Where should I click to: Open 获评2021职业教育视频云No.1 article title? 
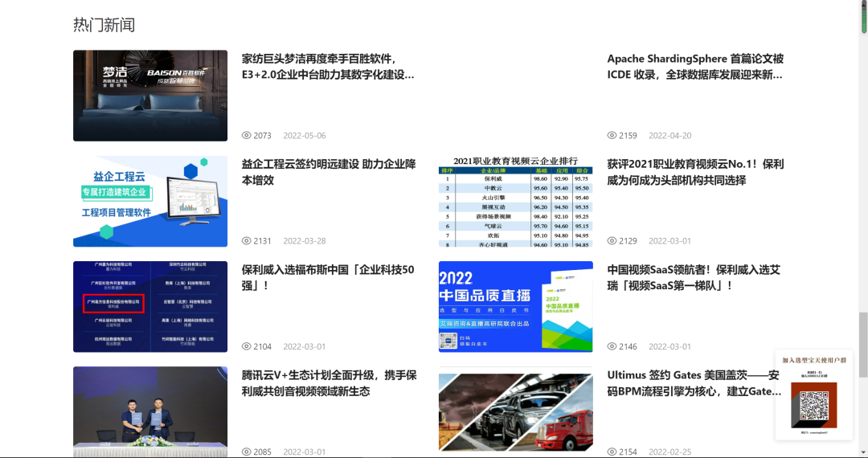pos(695,172)
